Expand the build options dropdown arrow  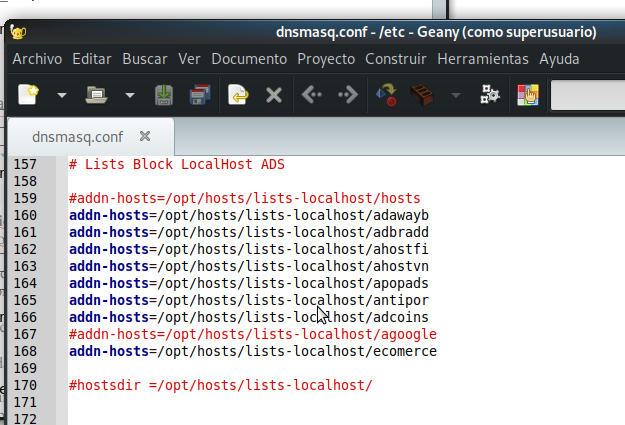[456, 95]
